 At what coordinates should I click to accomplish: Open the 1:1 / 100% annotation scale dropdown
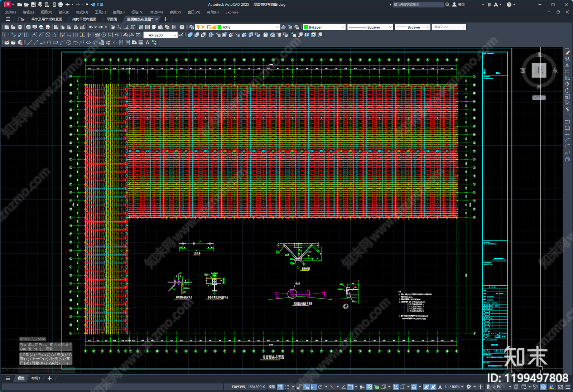click(454, 387)
